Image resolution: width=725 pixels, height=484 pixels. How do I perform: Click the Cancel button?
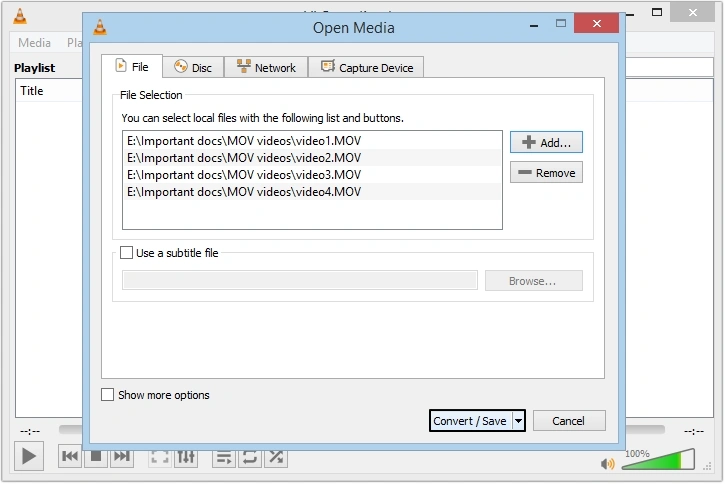click(569, 421)
